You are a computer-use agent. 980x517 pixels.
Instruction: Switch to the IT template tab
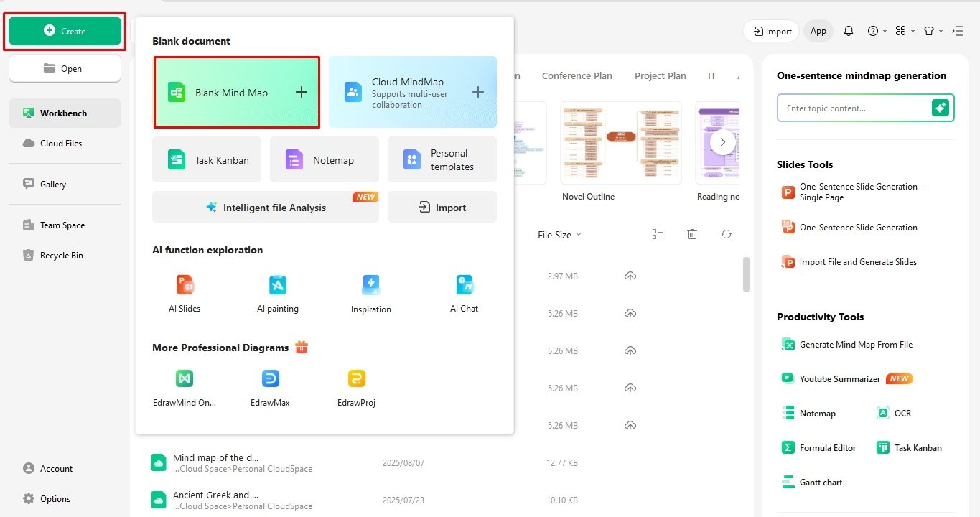coord(712,75)
